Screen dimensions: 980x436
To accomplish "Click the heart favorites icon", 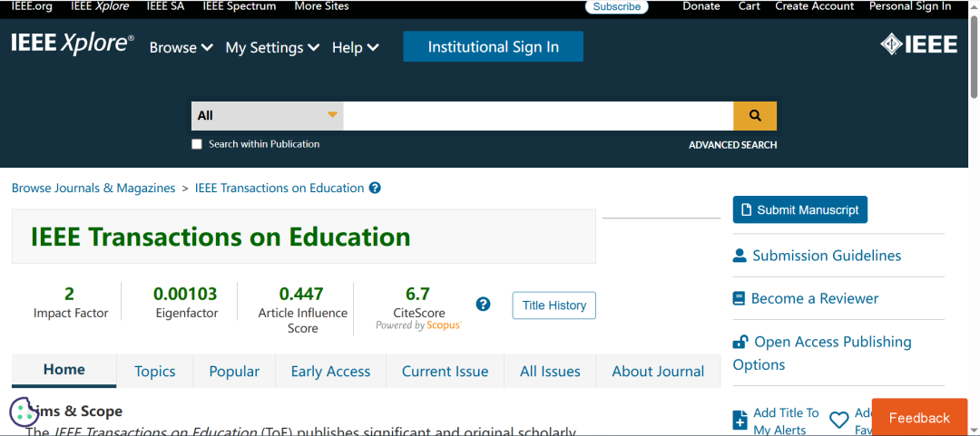I will 839,420.
